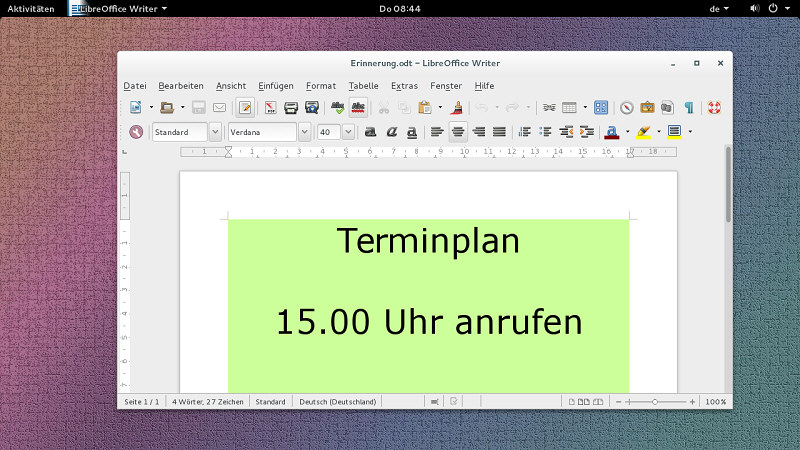Image resolution: width=800 pixels, height=450 pixels.
Task: Click the LibreOffice Help lifebuoy icon
Action: [x=714, y=107]
